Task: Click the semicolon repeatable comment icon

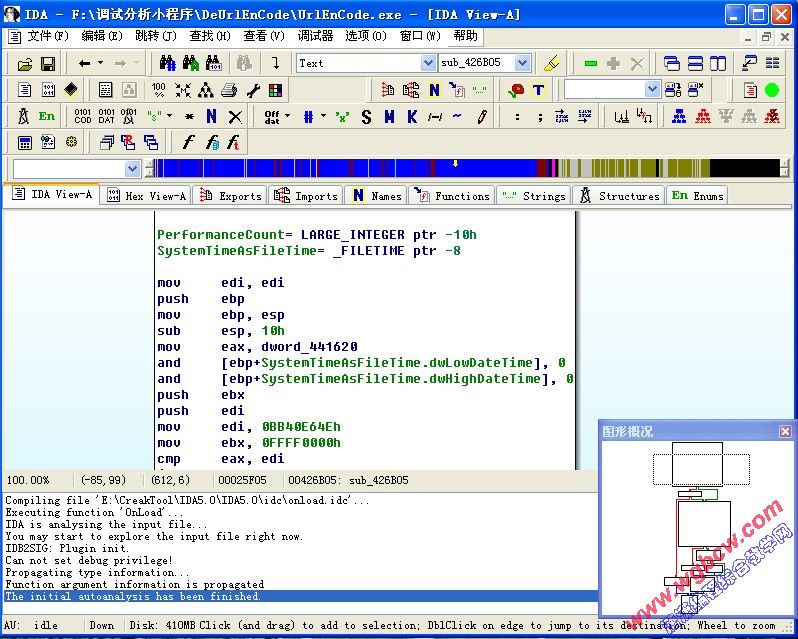Action: (540, 118)
